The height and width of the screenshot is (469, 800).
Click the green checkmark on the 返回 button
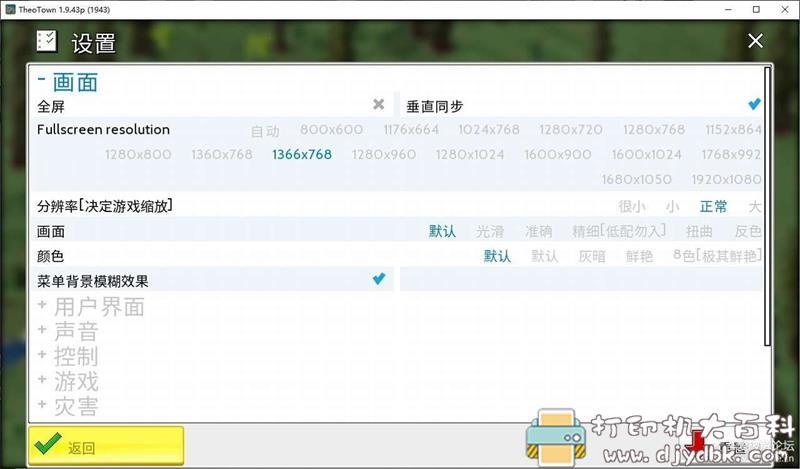(x=47, y=445)
